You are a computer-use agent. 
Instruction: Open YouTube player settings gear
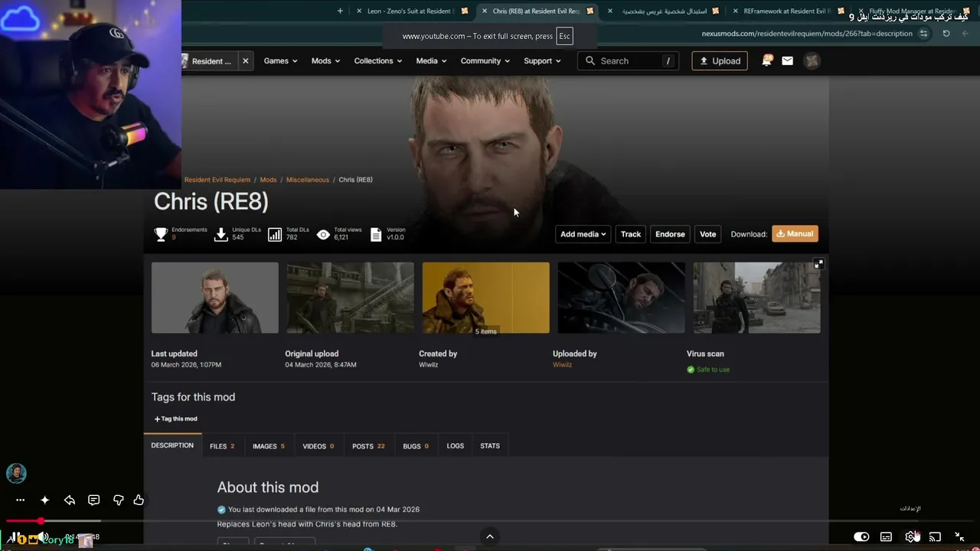point(910,537)
